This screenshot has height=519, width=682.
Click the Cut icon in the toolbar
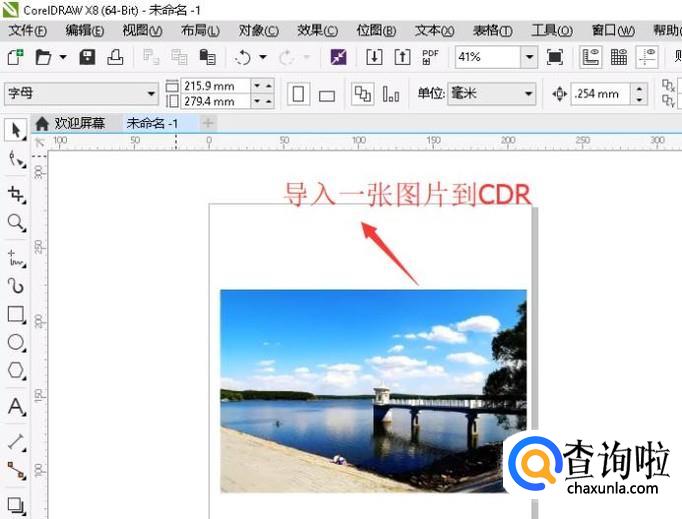click(x=151, y=57)
